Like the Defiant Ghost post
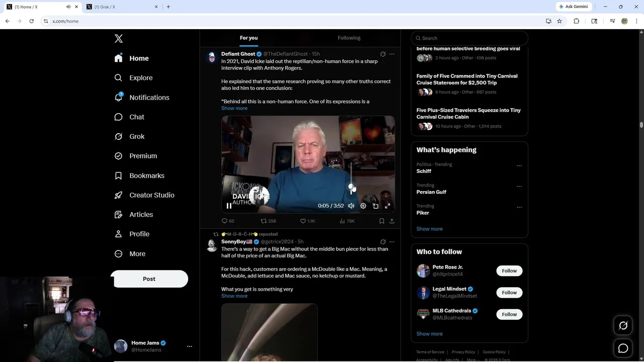Screen dimensions: 644x362 (x=307, y=221)
